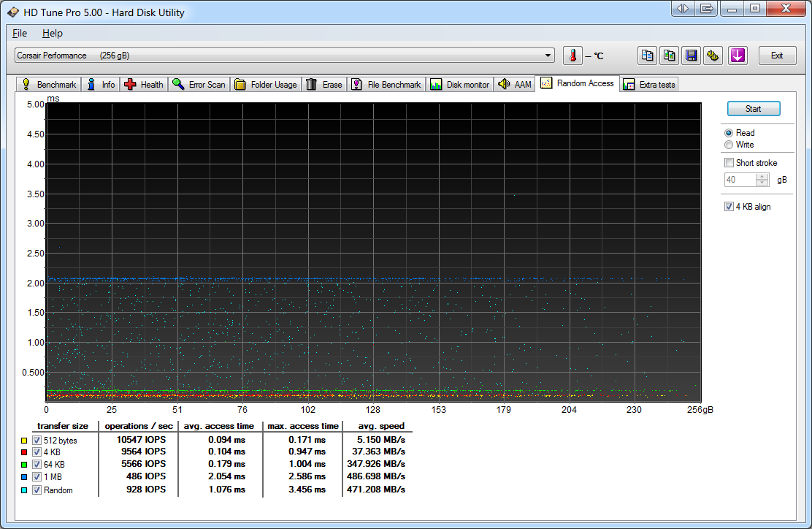Expand the Corsair Performance drive dropdown
Image resolution: width=812 pixels, height=529 pixels.
[x=548, y=56]
